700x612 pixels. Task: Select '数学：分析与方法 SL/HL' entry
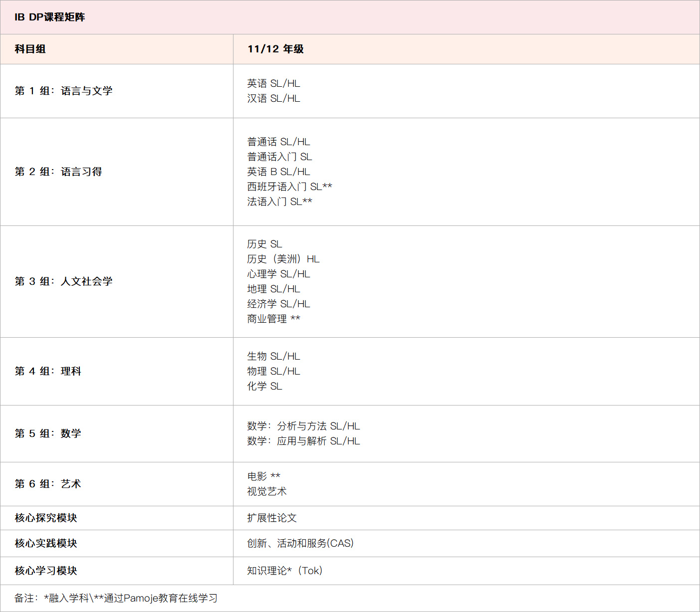click(303, 426)
